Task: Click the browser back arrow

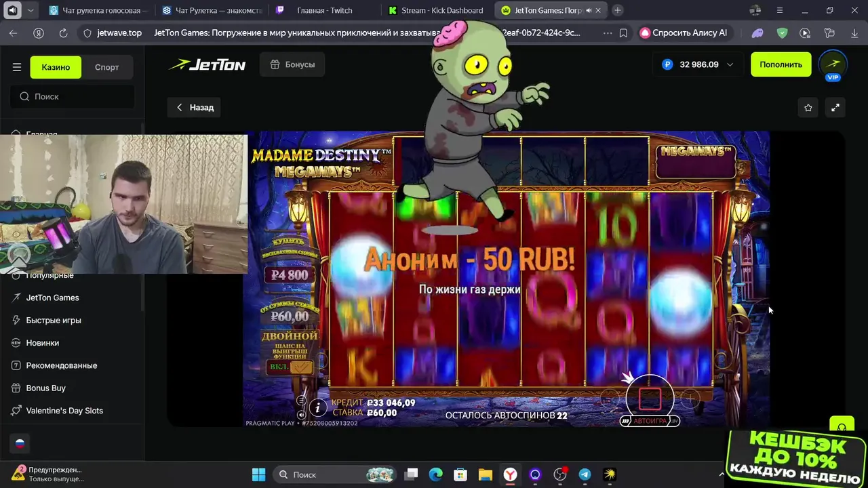Action: [x=13, y=33]
